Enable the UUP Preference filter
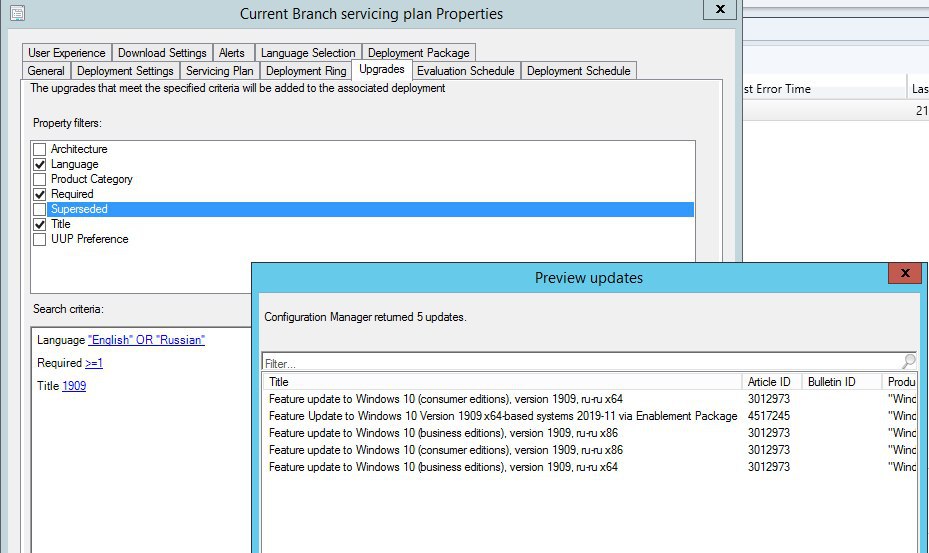Screen dimensions: 929x553 point(40,239)
